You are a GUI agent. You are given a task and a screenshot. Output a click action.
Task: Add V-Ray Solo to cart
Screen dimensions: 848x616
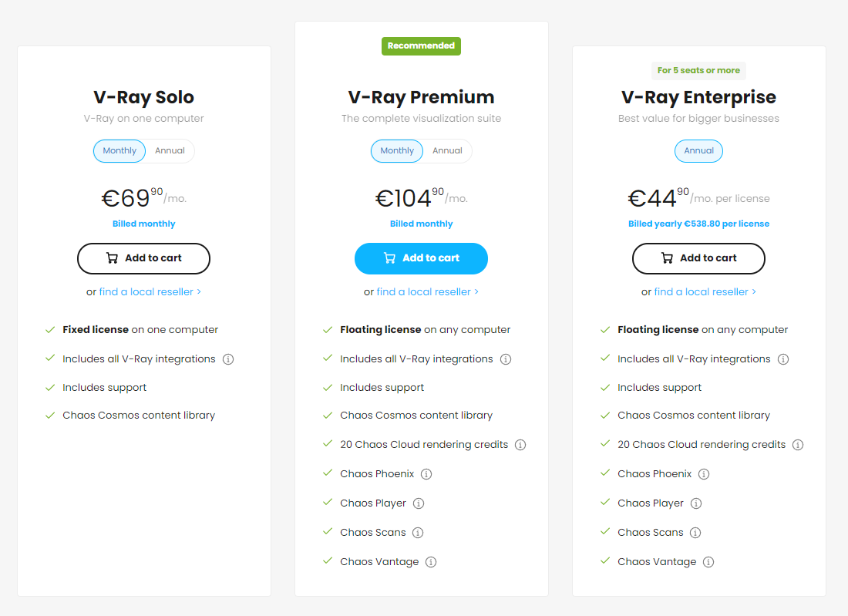(144, 258)
